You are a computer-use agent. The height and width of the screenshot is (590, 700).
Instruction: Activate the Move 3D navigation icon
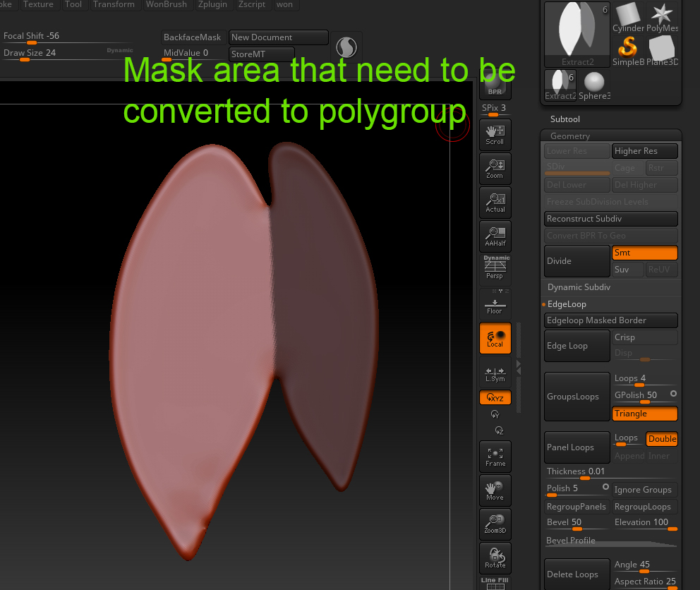point(495,490)
